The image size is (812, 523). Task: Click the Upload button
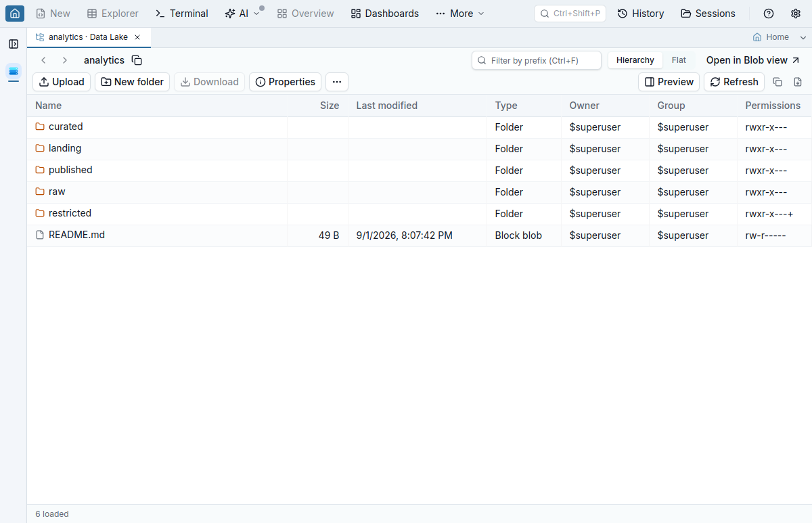click(x=62, y=82)
